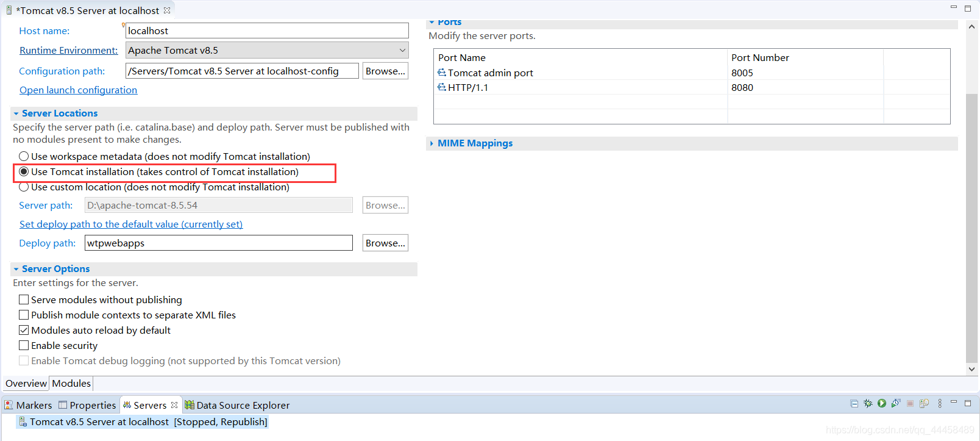The image size is (980, 441).
Task: Maximize the Servers view panel
Action: (968, 403)
